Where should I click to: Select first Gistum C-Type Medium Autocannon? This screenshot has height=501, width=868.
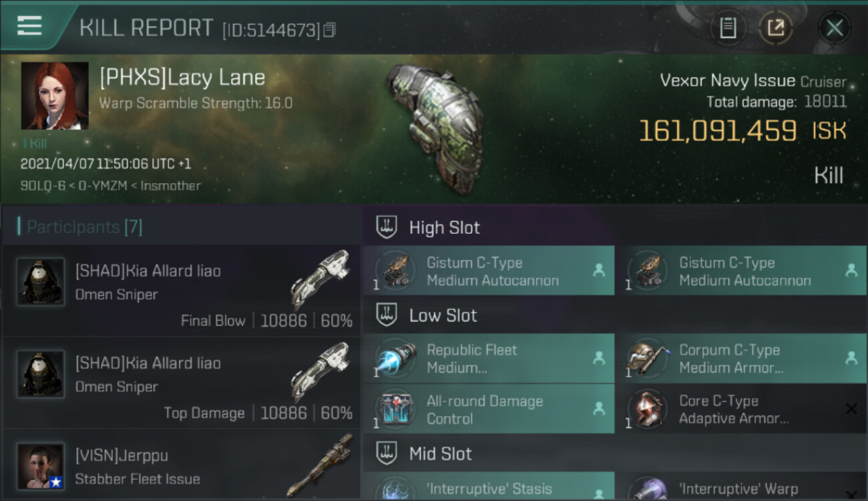click(x=489, y=271)
